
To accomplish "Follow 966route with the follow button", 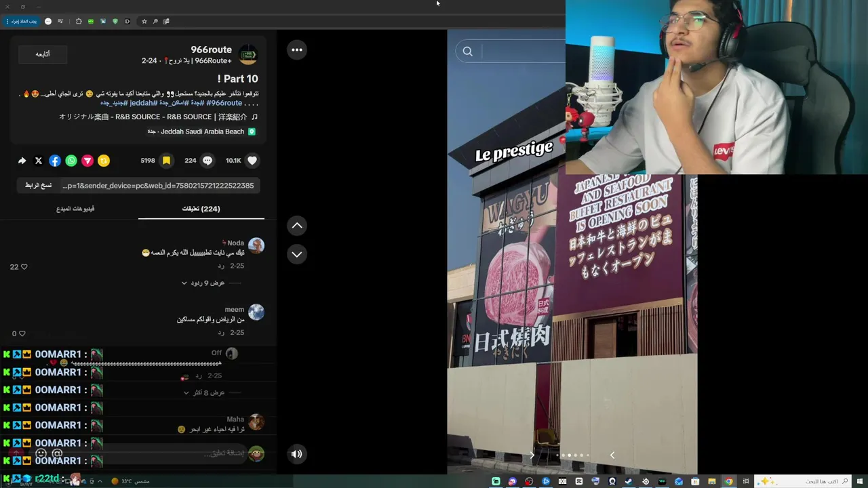I will coord(43,54).
